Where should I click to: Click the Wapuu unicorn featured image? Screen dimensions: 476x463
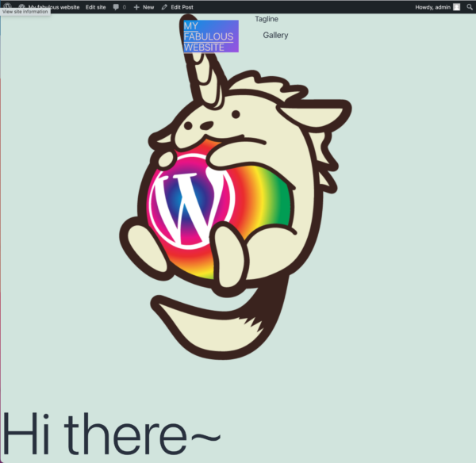point(236,188)
